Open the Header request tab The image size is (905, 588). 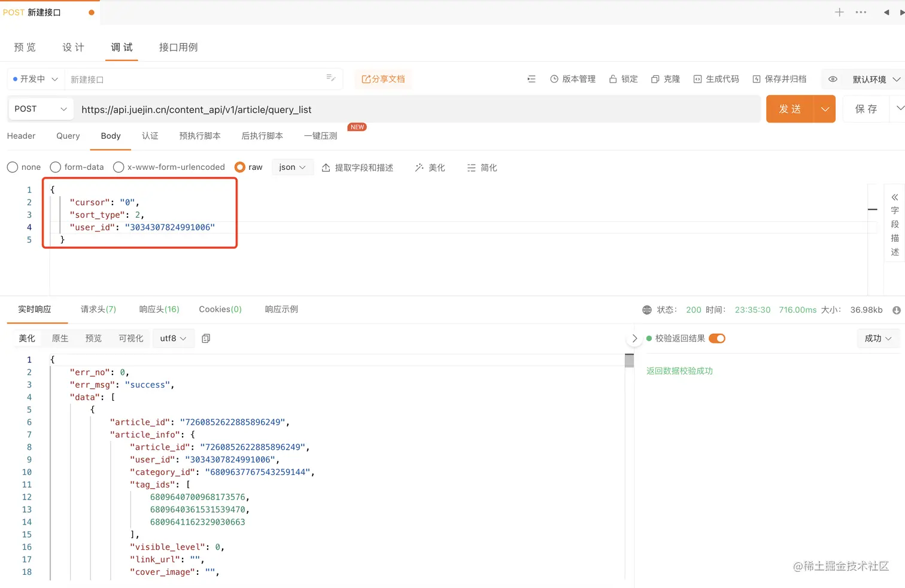pos(22,136)
